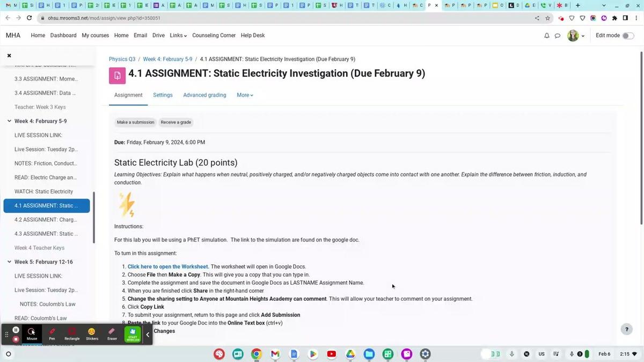The image size is (644, 362).
Task: Select the Eraser tool in recorder toolbar
Action: tap(112, 334)
